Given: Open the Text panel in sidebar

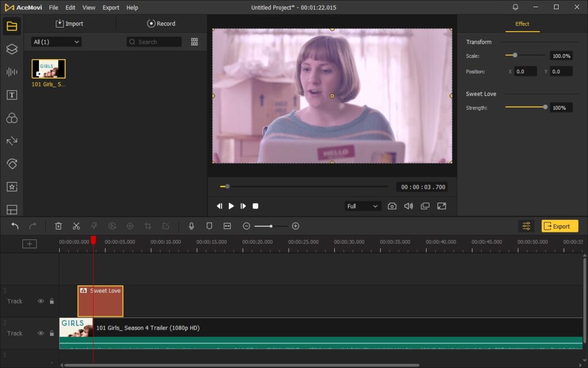Looking at the screenshot, I should (11, 95).
